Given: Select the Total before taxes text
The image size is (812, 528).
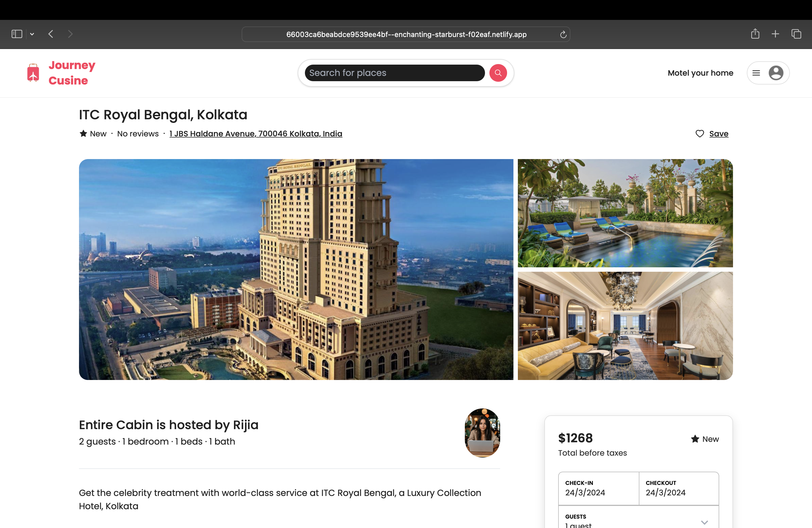Looking at the screenshot, I should tap(592, 453).
